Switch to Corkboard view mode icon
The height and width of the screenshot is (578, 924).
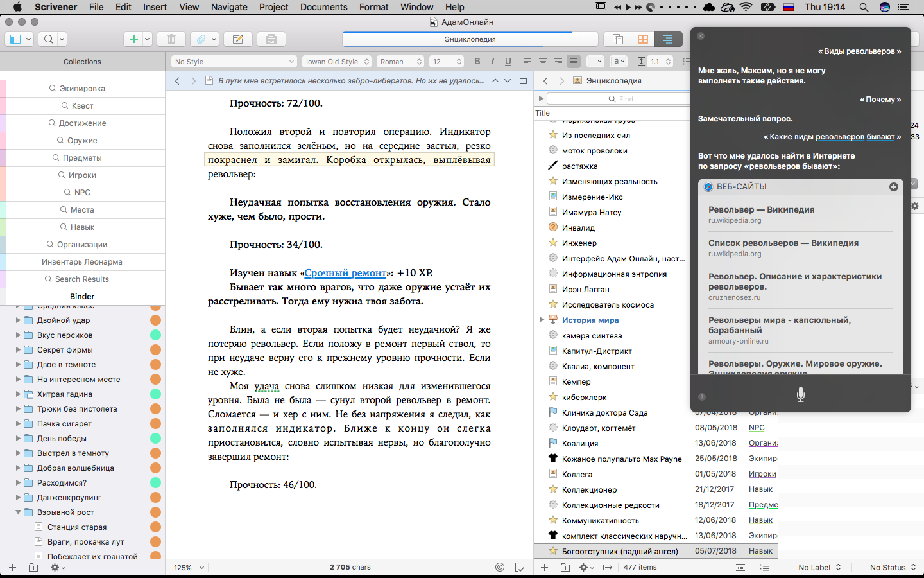(642, 39)
